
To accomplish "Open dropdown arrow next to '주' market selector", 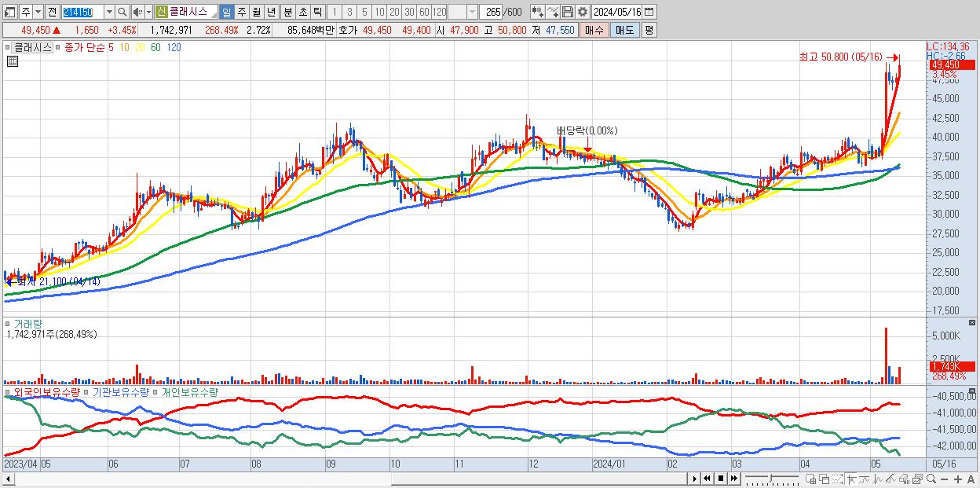I will click(x=38, y=12).
